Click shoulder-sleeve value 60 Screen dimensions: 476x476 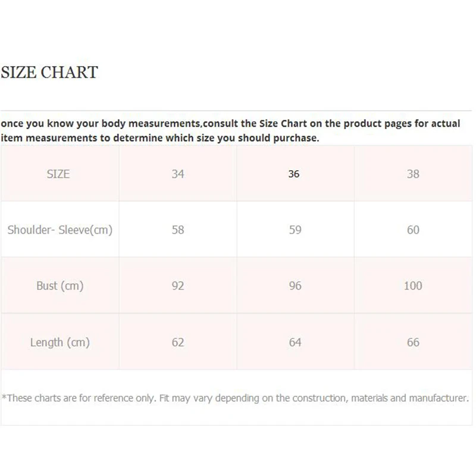click(413, 230)
